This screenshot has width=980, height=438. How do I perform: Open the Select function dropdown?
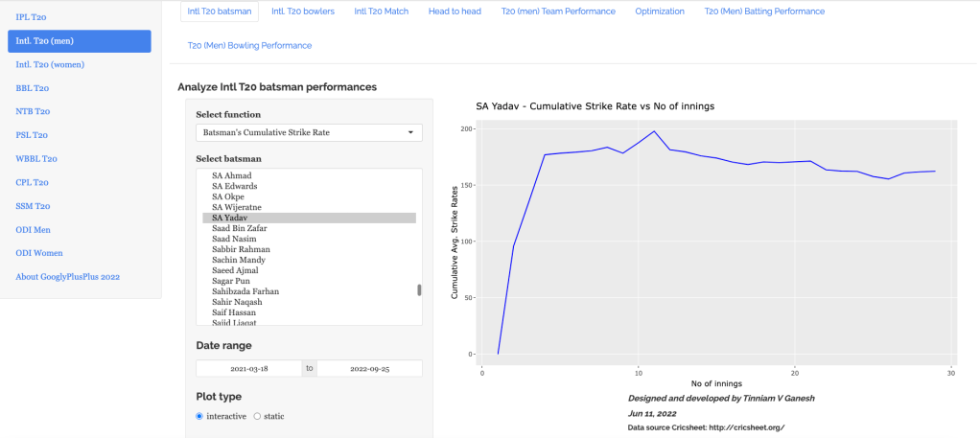(309, 132)
